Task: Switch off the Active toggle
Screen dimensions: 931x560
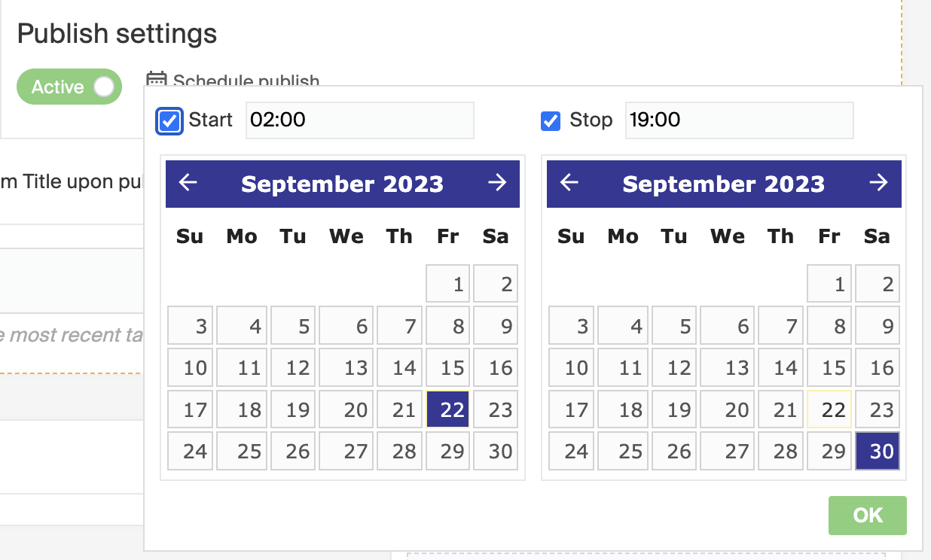Action: [69, 87]
